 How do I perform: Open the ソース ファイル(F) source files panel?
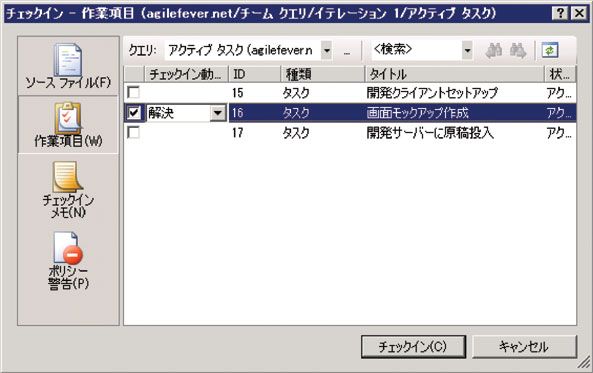68,67
